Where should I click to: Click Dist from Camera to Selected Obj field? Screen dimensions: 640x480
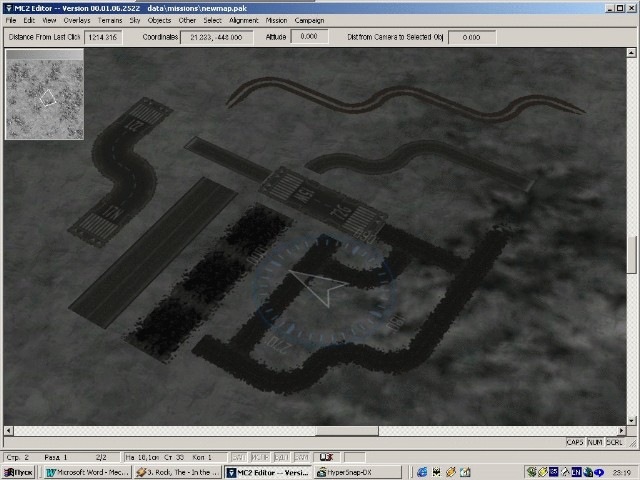click(x=472, y=37)
